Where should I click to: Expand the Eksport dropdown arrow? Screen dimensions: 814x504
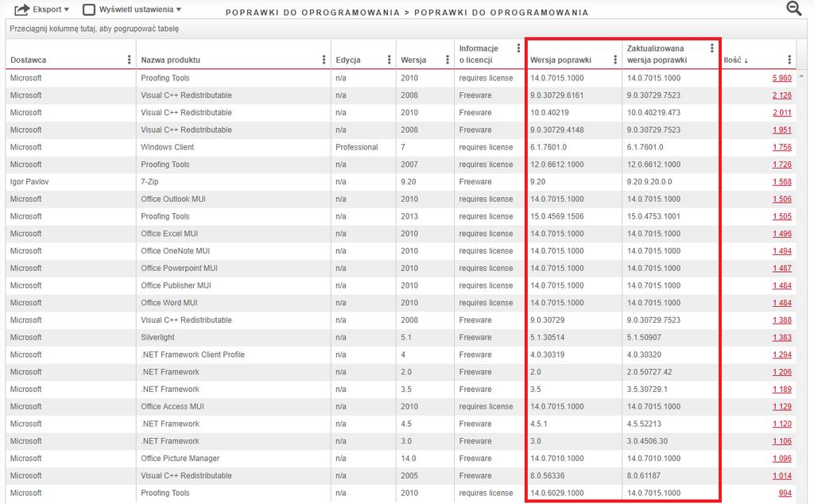coord(67,10)
